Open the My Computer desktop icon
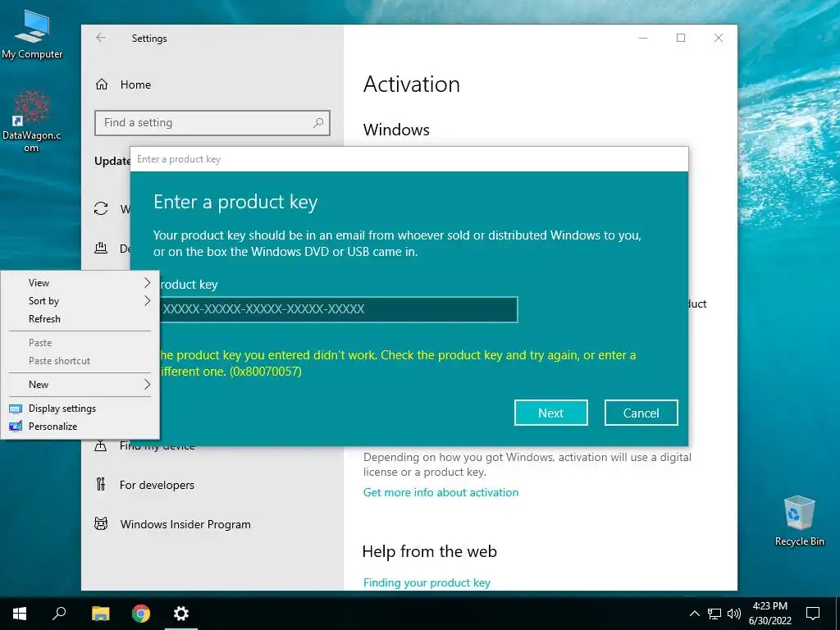 click(x=32, y=34)
